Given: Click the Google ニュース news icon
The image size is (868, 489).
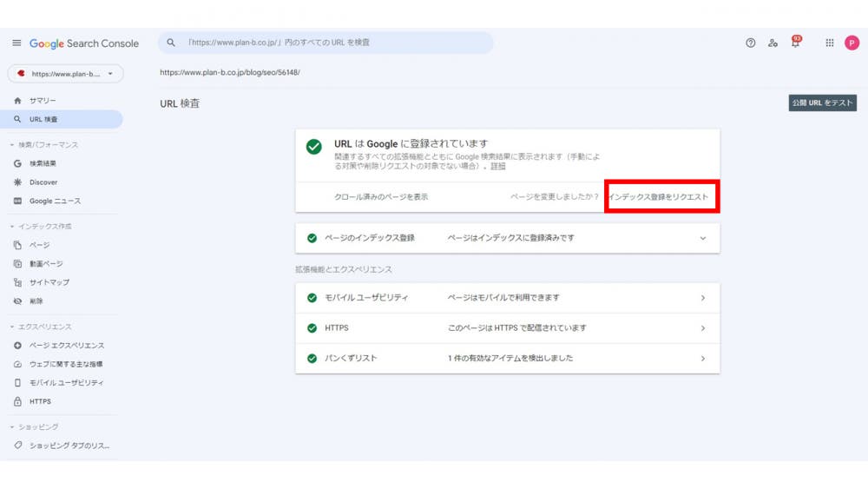Looking at the screenshot, I should (17, 201).
